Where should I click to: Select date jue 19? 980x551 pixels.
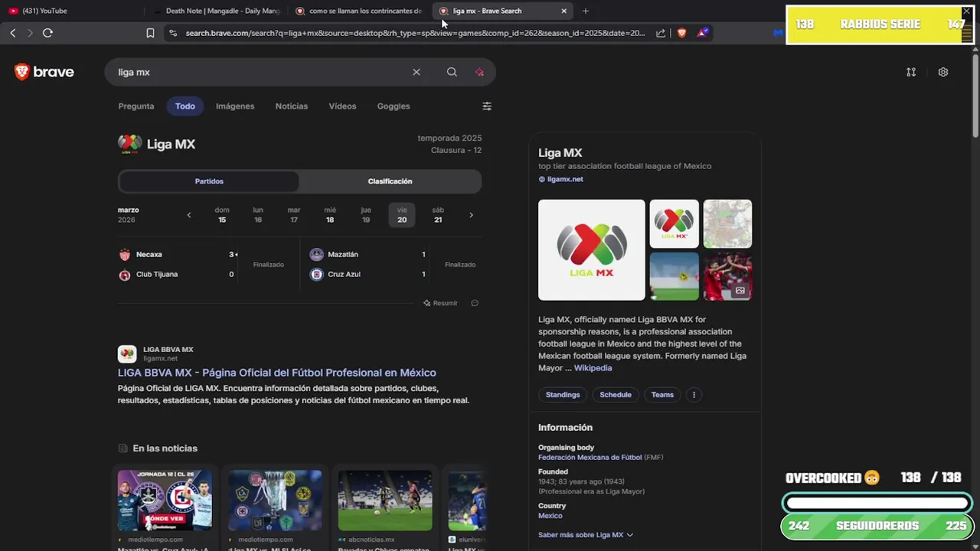coord(366,215)
